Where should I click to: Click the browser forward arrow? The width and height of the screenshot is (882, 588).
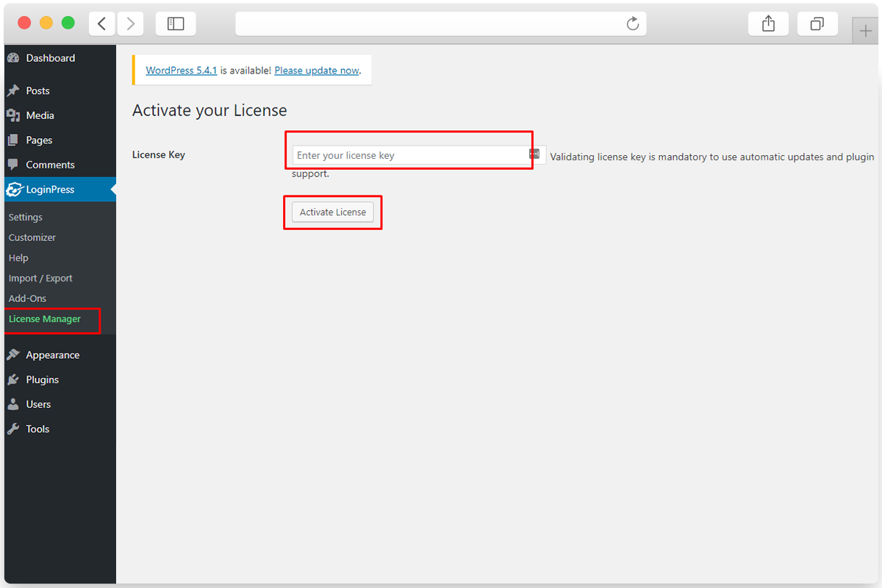[x=130, y=24]
